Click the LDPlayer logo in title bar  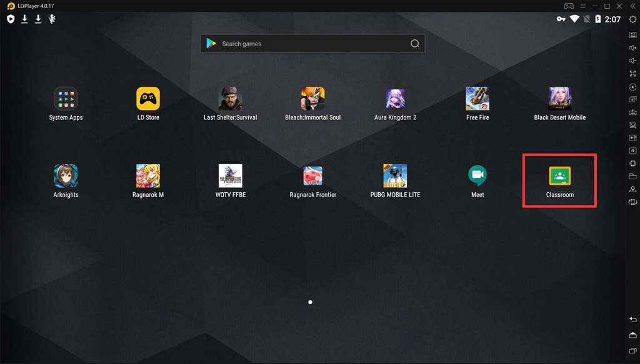tap(11, 6)
